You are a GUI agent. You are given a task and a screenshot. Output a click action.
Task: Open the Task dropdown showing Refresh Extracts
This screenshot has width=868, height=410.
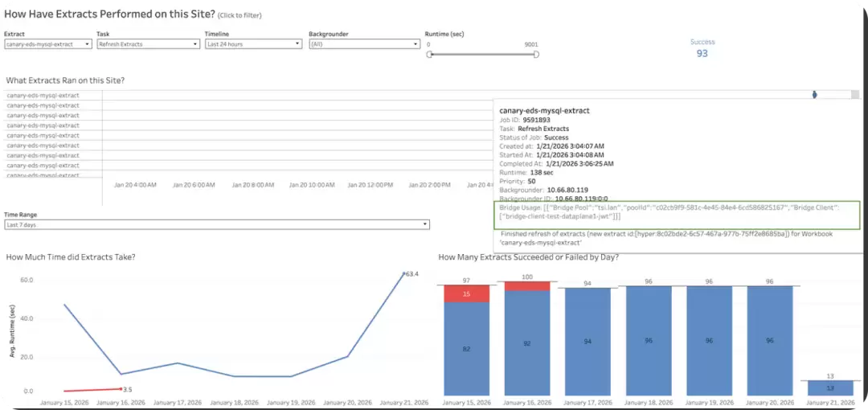pos(149,44)
